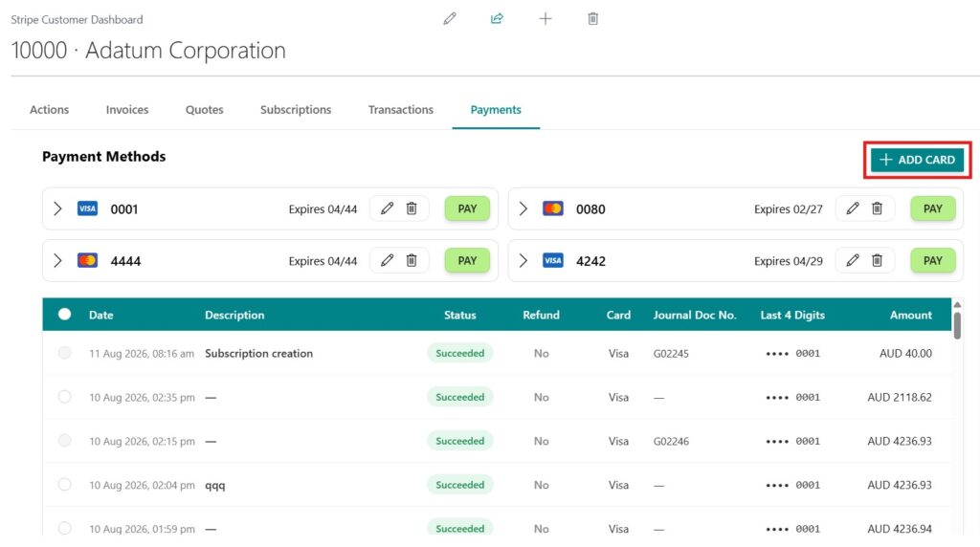Switch to the Quotes tab

tap(205, 110)
